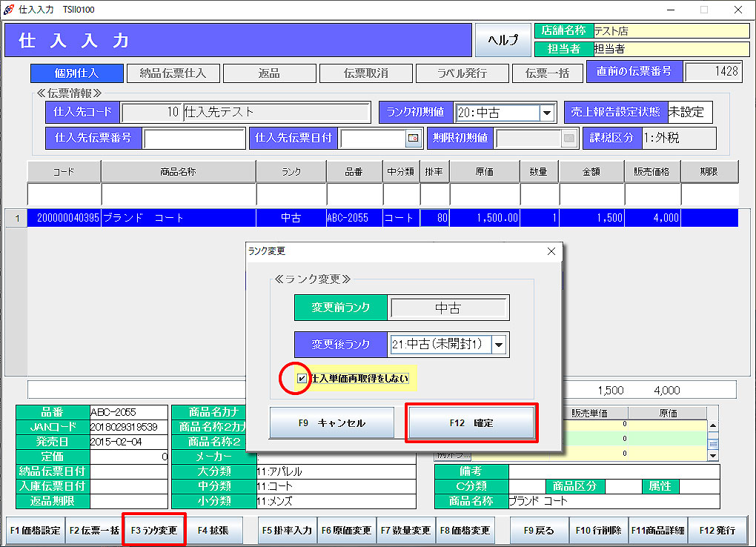Click the F3 ランク変更 function button
756x547 pixels.
pyautogui.click(x=153, y=531)
